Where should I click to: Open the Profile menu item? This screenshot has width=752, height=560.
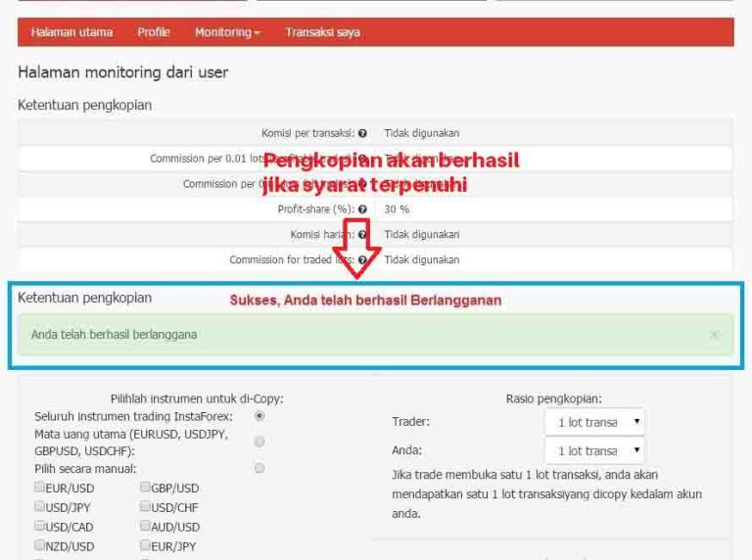[x=154, y=32]
